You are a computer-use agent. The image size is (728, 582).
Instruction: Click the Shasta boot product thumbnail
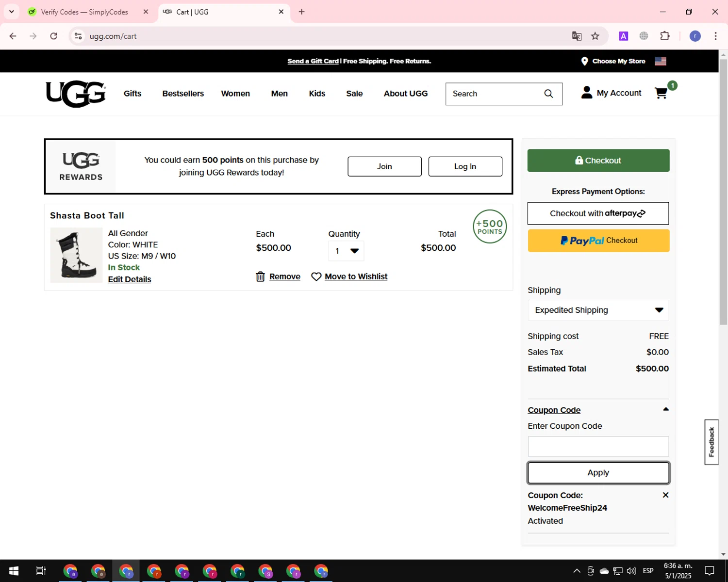(x=76, y=255)
